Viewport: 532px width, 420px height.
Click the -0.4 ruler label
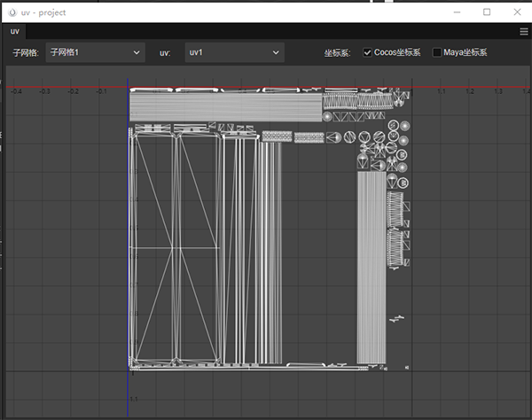15,91
